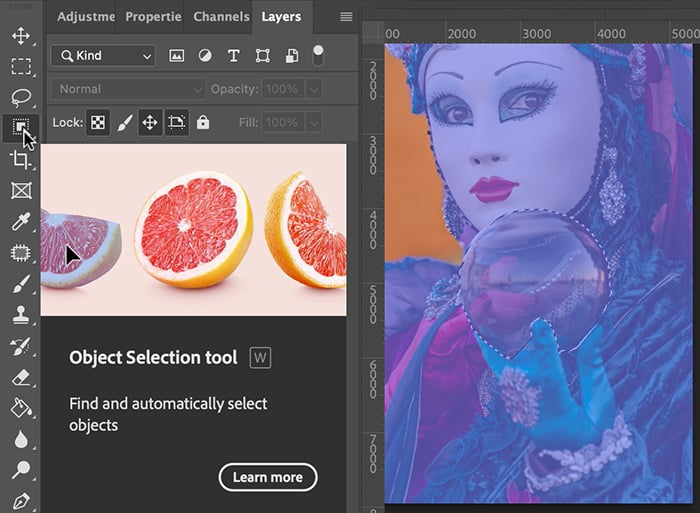Viewport: 700px width, 513px height.
Task: Filter layers by adjustment layers icon
Action: [x=205, y=56]
